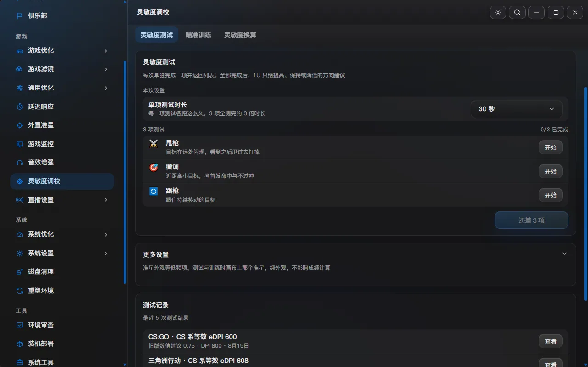Open 环境审查 checklist icon

coord(20,325)
